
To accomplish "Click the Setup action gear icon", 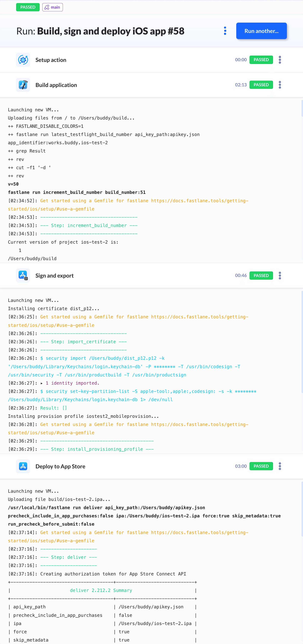I will pyautogui.click(x=23, y=60).
